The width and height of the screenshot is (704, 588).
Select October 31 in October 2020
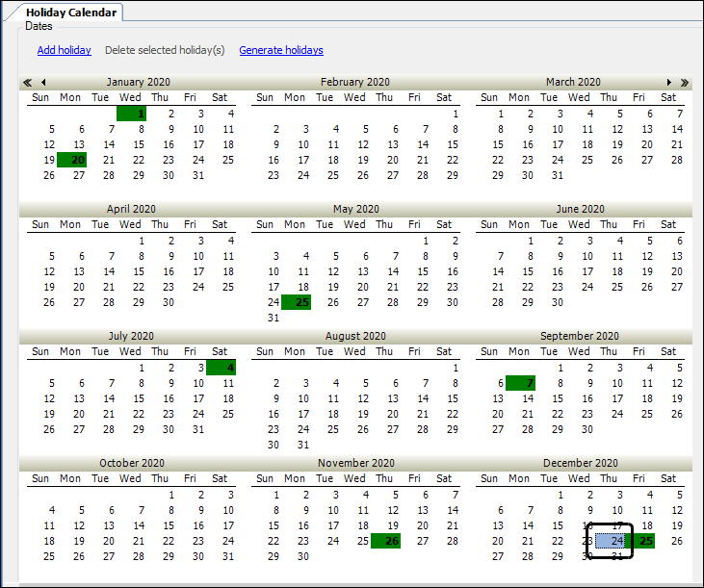pos(228,556)
